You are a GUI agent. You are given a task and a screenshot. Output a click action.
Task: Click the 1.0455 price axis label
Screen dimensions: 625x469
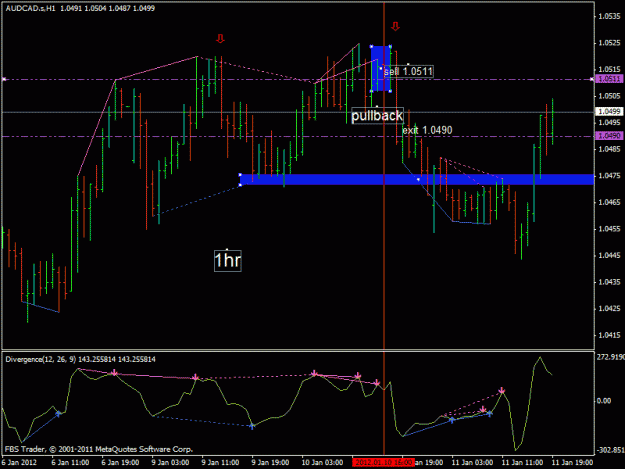[x=609, y=229]
